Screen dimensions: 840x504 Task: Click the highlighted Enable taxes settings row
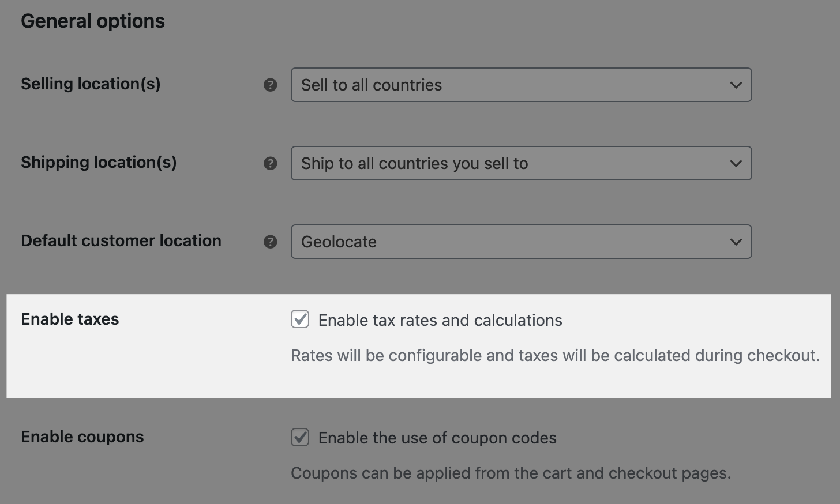[420, 346]
